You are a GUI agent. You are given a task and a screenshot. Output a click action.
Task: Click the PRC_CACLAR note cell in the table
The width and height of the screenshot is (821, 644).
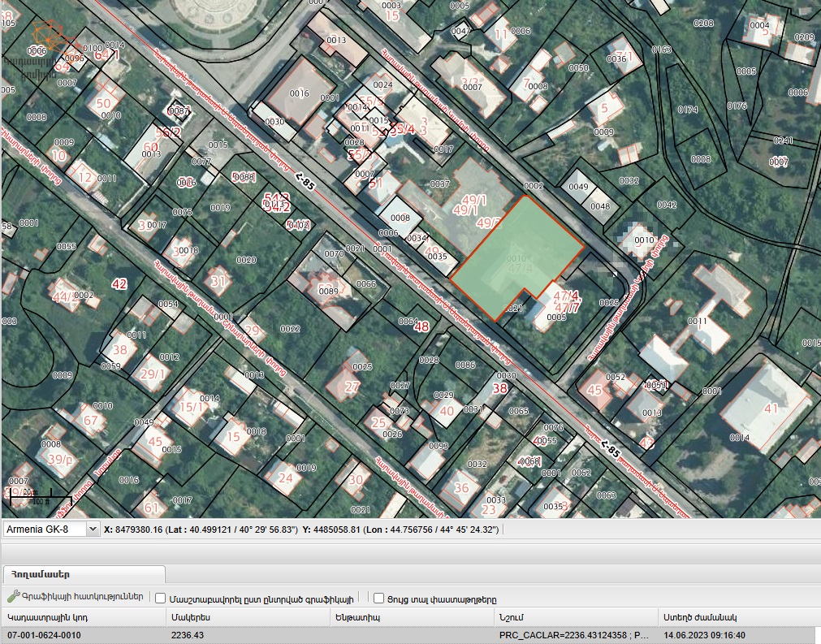tap(575, 635)
